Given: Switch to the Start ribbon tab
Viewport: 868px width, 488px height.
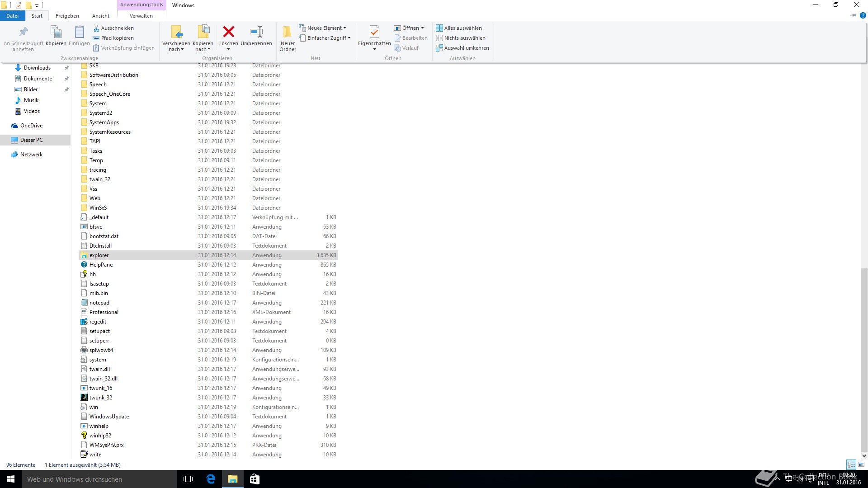Looking at the screenshot, I should click(x=37, y=16).
